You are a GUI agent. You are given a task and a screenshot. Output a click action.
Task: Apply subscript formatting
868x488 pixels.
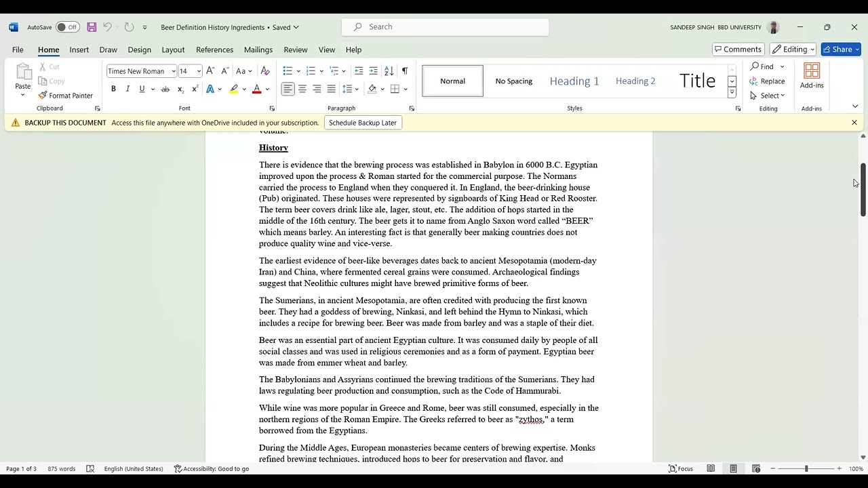tap(180, 89)
